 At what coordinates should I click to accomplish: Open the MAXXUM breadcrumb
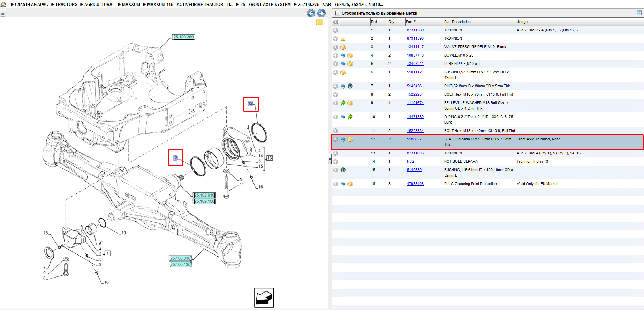click(x=131, y=5)
